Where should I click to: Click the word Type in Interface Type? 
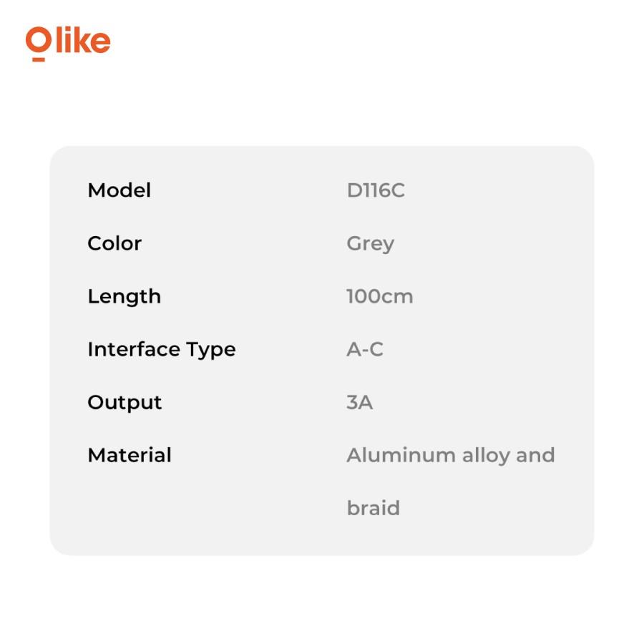[211, 351]
